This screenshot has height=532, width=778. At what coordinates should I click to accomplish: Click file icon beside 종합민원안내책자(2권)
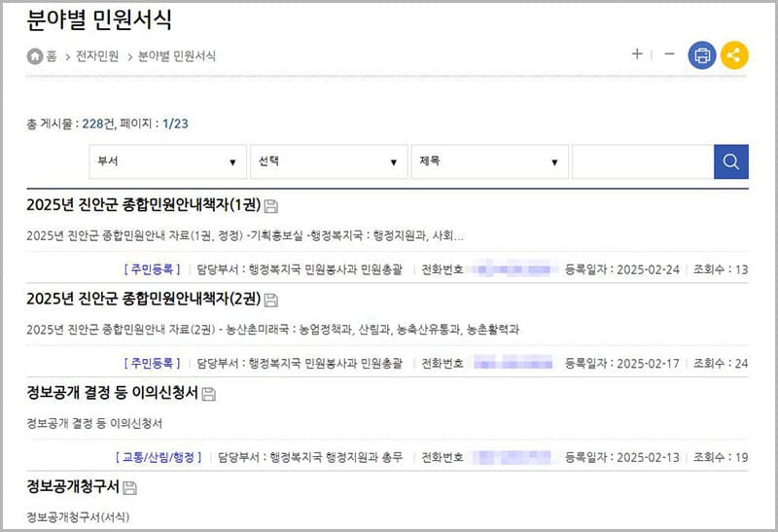pyautogui.click(x=271, y=300)
